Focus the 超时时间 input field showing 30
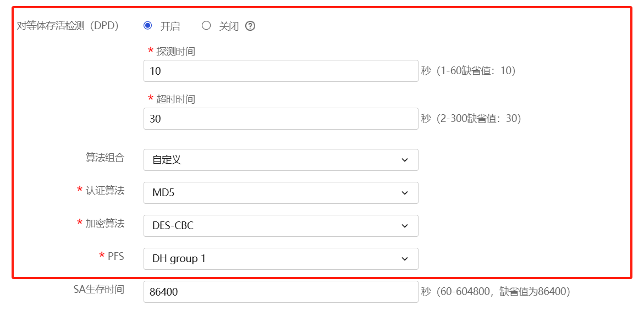Viewport: 644px width, 328px height. pyautogui.click(x=280, y=119)
